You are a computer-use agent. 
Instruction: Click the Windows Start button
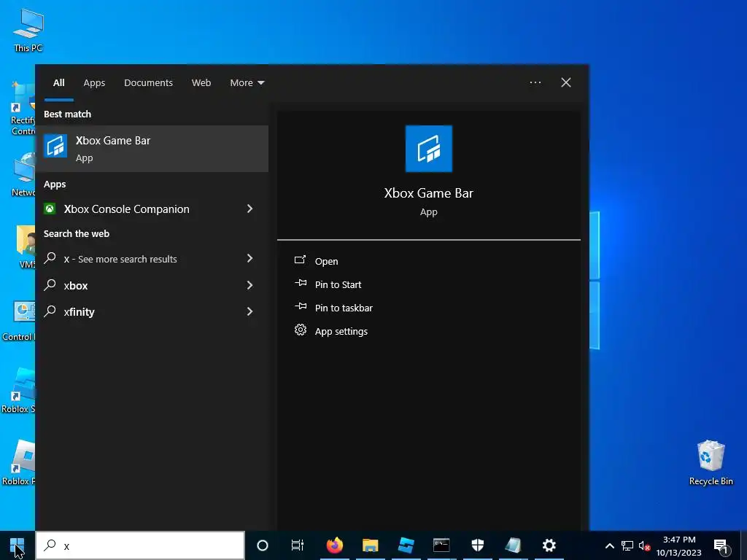pyautogui.click(x=18, y=545)
